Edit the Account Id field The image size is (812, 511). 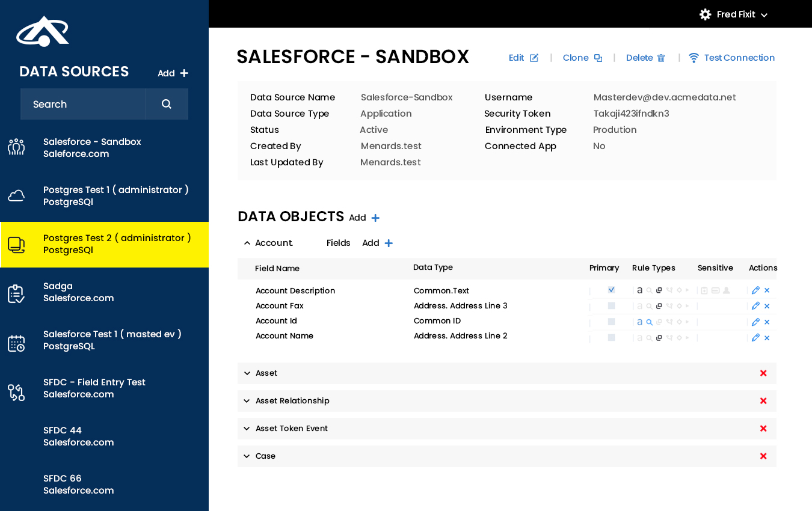coord(755,322)
